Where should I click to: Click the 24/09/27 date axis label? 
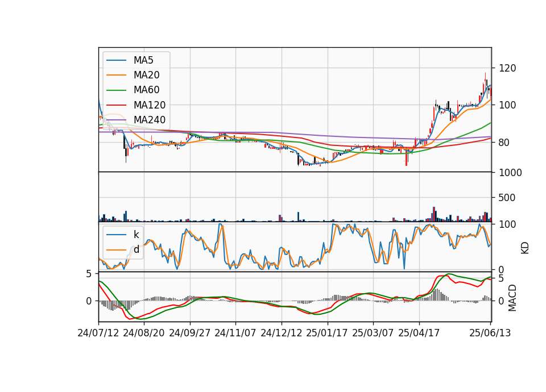pos(190,333)
